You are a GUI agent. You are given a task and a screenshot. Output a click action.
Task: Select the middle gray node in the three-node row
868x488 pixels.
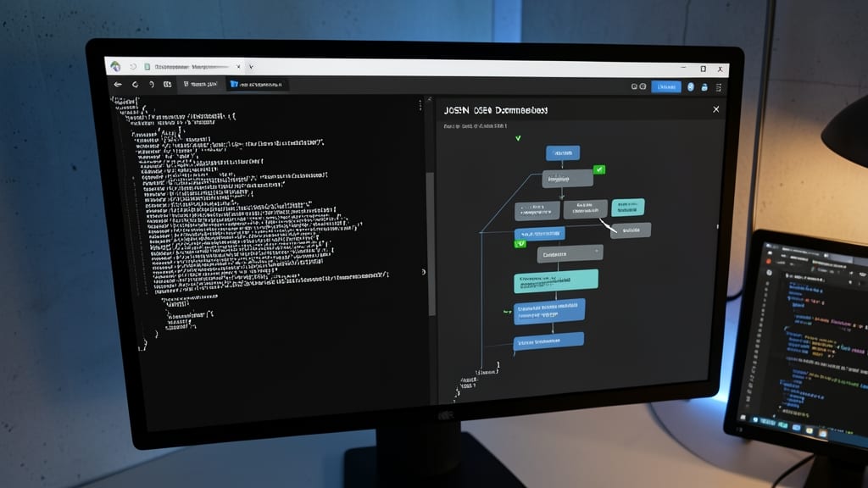[585, 208]
